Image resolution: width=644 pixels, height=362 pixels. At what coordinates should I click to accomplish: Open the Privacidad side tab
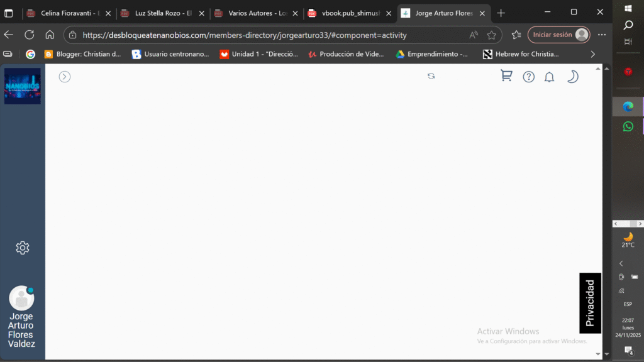tap(590, 303)
